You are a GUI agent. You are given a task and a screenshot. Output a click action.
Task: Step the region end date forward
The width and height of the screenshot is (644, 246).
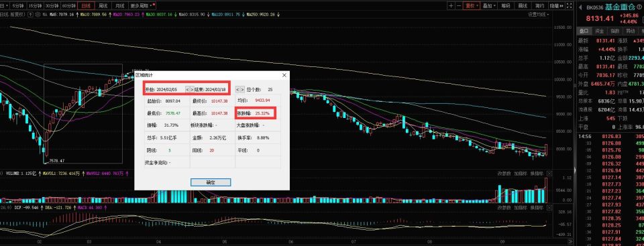tap(242, 89)
